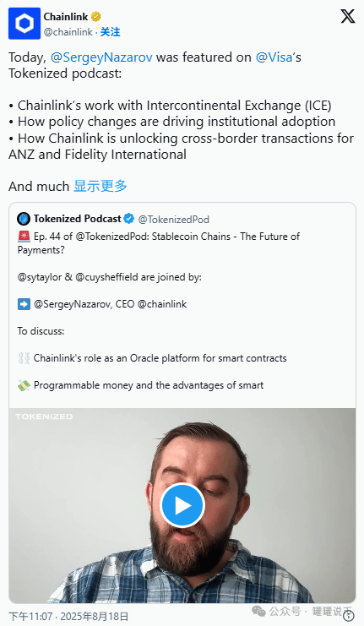364x626 pixels.
Task: Open the Chainlink profile avatar
Action: coord(24,24)
